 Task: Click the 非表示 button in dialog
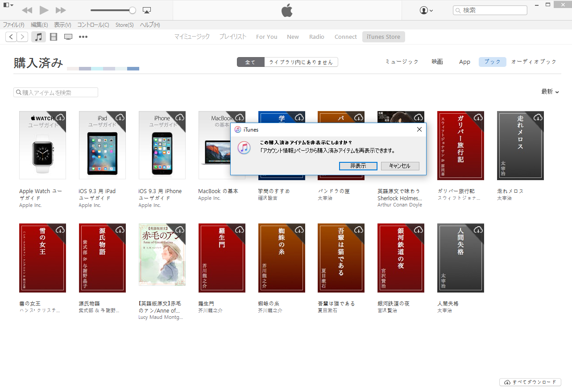358,166
